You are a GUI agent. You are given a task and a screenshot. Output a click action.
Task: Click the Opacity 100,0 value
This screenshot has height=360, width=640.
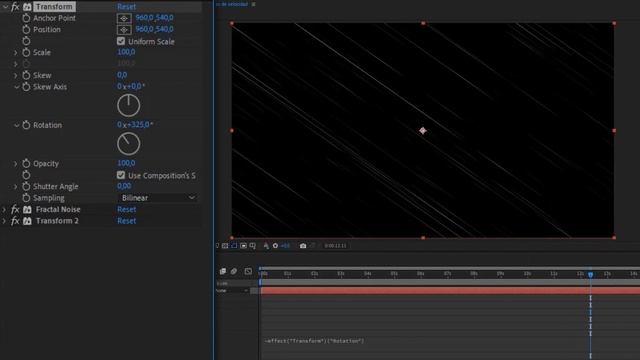[126, 163]
